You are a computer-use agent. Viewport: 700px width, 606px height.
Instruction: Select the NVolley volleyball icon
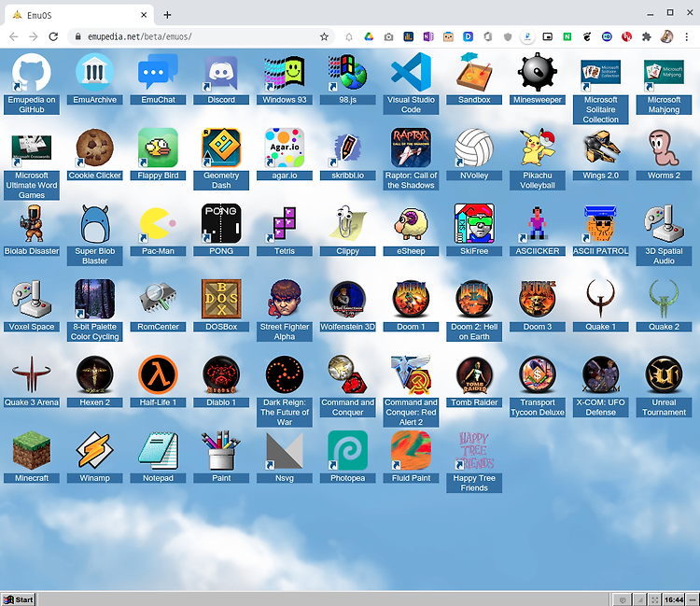474,148
